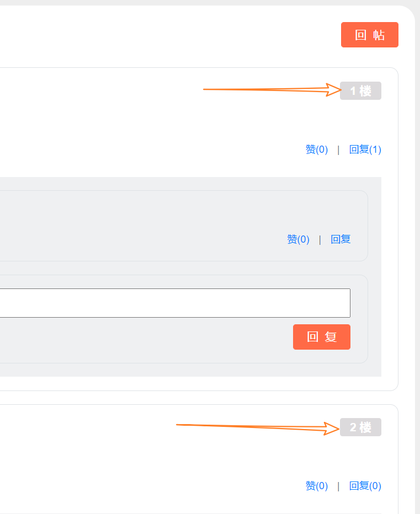
Task: Open 回复(0) on the 2楼 post
Action: (x=365, y=486)
